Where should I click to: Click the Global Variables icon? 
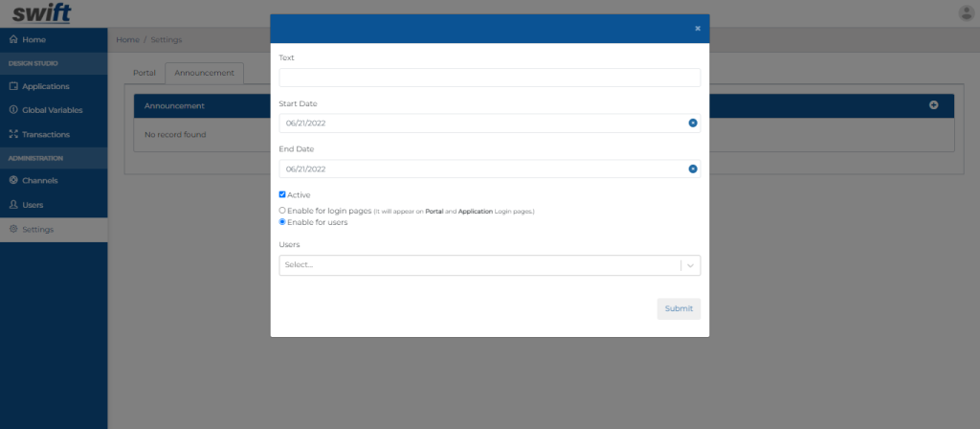coord(13,110)
